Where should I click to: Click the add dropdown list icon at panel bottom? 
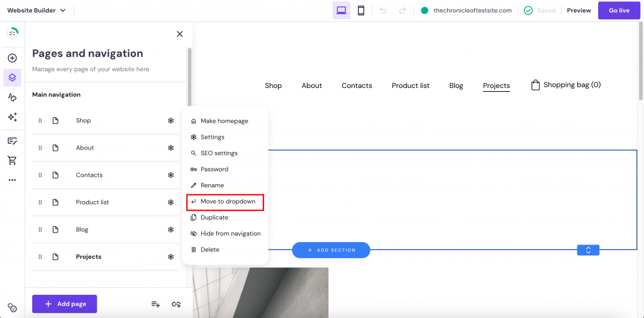(156, 304)
